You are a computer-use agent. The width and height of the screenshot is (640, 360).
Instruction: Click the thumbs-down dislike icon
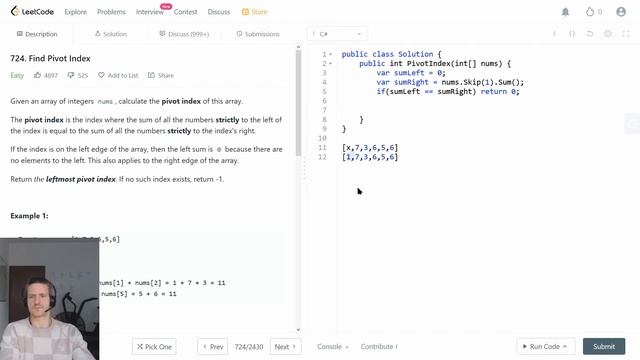tap(71, 75)
